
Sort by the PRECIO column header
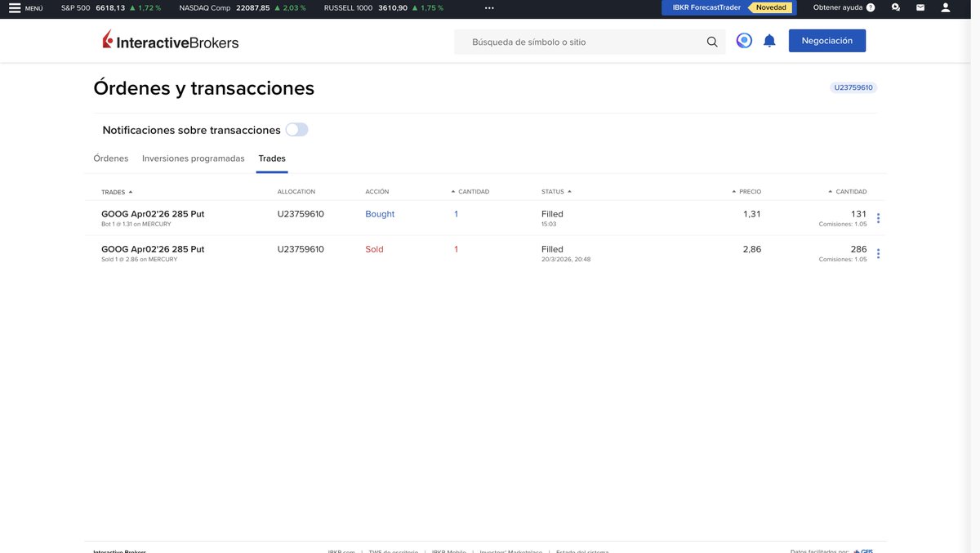[x=746, y=192]
